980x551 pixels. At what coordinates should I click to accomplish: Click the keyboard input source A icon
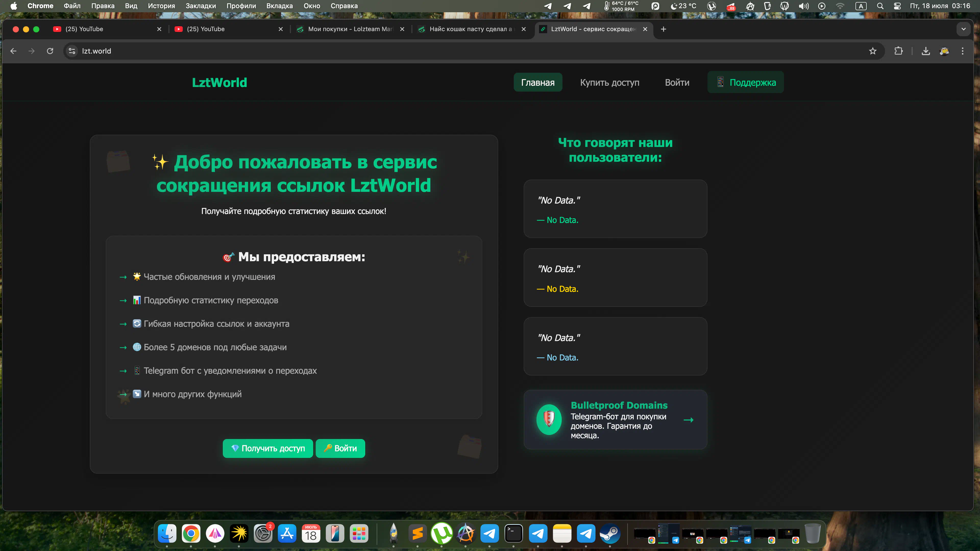coord(861,6)
